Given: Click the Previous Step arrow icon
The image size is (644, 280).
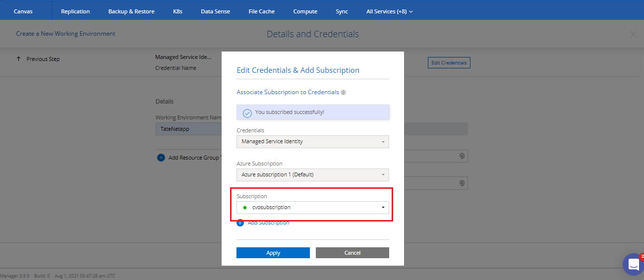Looking at the screenshot, I should coord(19,59).
